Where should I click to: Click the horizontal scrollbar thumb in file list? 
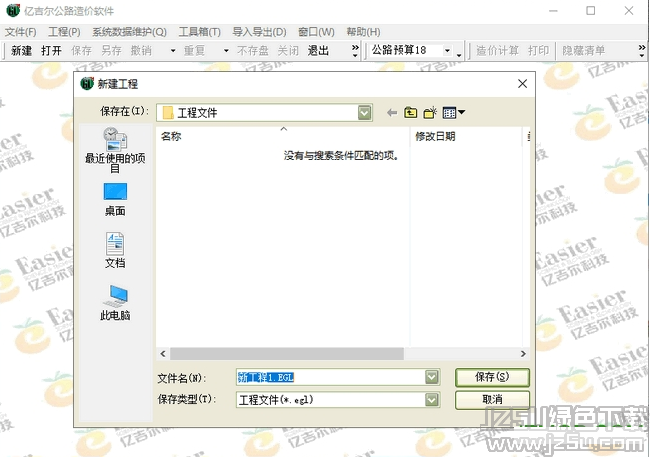(287, 354)
